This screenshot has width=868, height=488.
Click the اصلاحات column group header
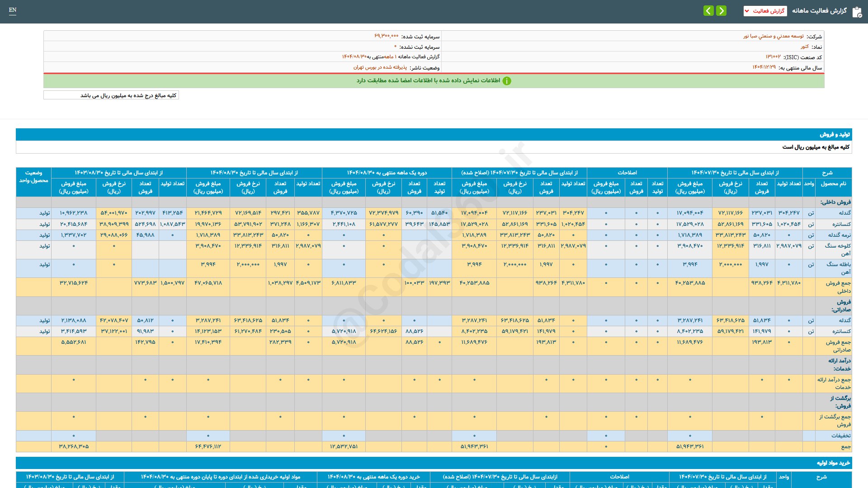coord(627,173)
